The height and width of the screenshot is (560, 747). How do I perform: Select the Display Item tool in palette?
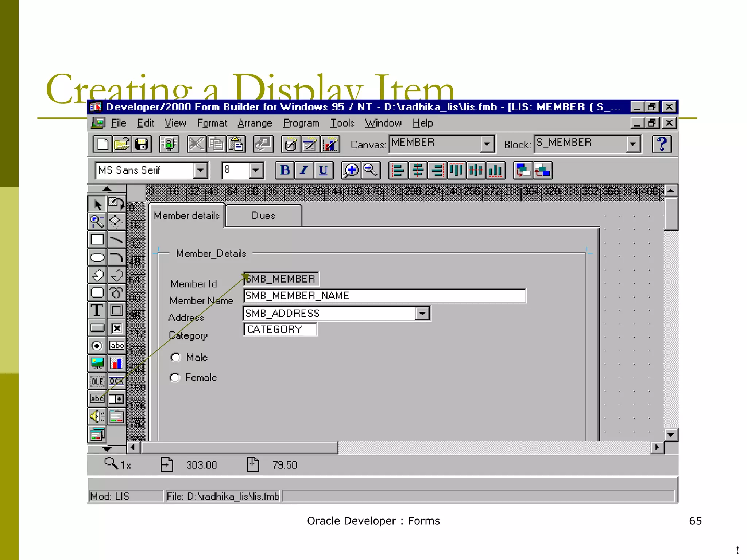point(97,399)
